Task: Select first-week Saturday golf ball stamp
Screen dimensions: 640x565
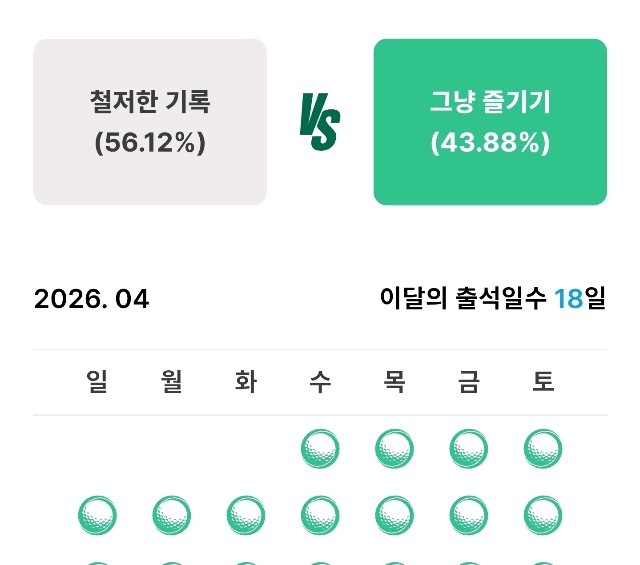Action: tap(543, 450)
